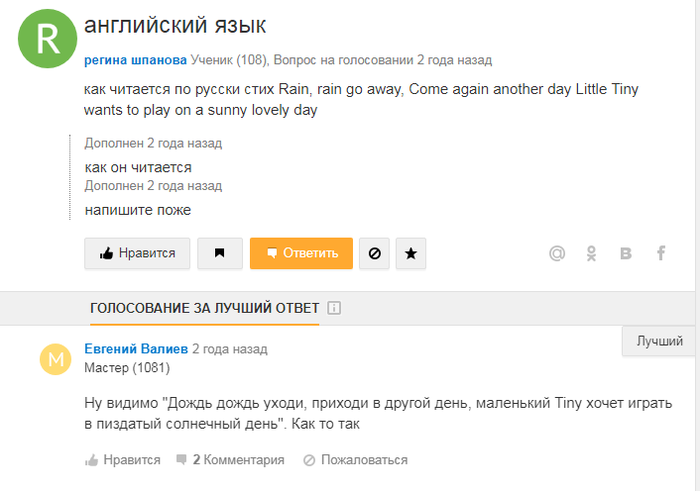Open регина шпанова profile link
Viewport: 700px width, 491px height.
click(136, 60)
